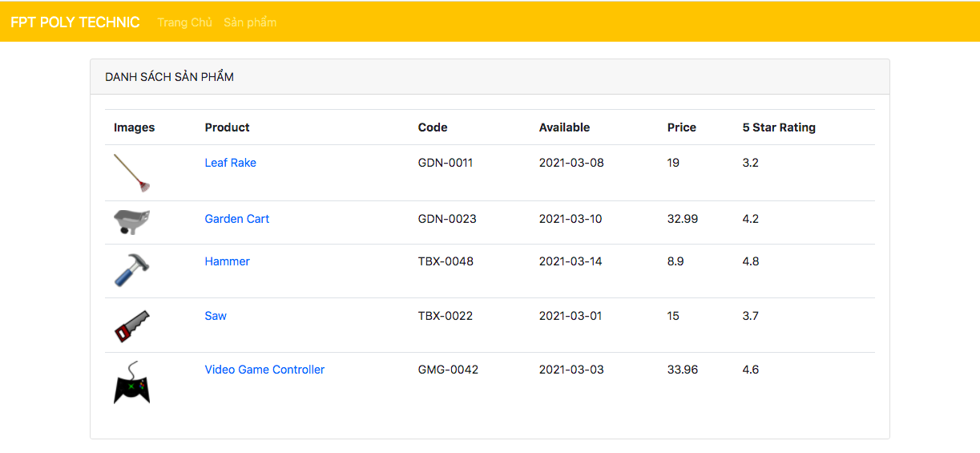Click the Price column header
Image resolution: width=980 pixels, height=453 pixels.
(681, 127)
